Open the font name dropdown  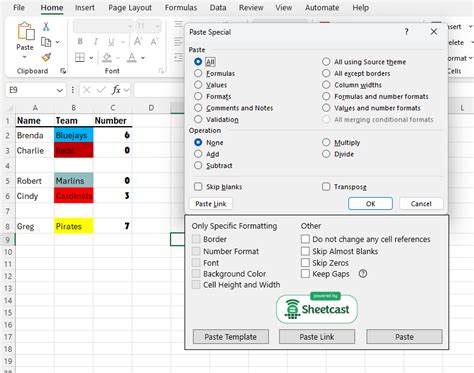click(x=130, y=26)
